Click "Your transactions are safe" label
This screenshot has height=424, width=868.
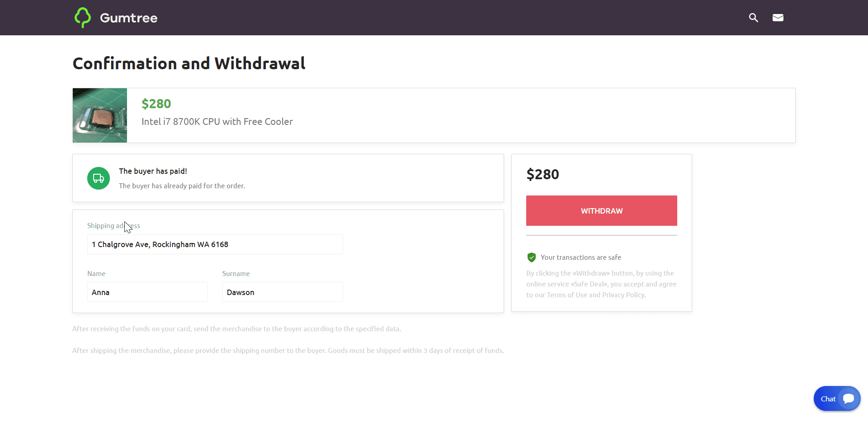(580, 257)
